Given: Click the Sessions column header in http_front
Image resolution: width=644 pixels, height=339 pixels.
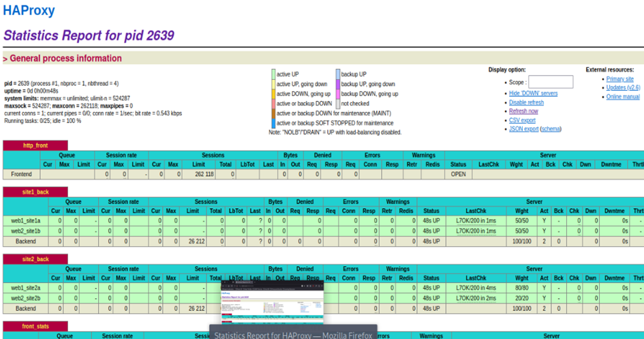Looking at the screenshot, I should [213, 156].
